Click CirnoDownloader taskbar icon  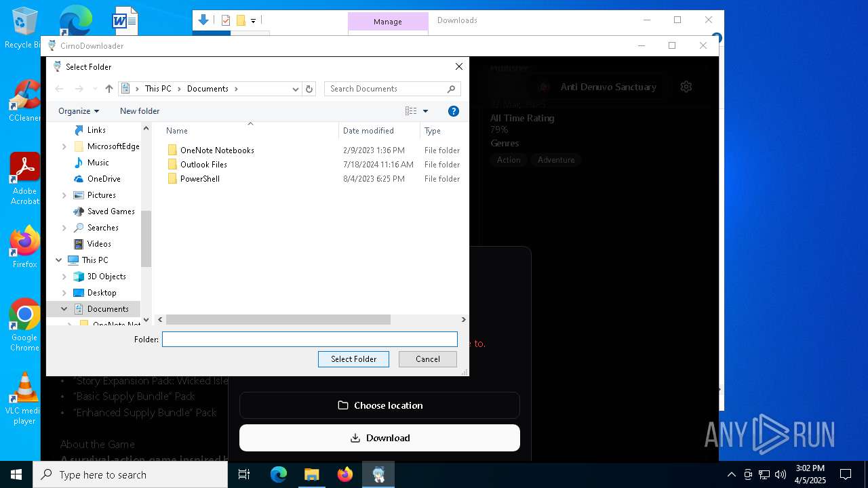point(378,474)
